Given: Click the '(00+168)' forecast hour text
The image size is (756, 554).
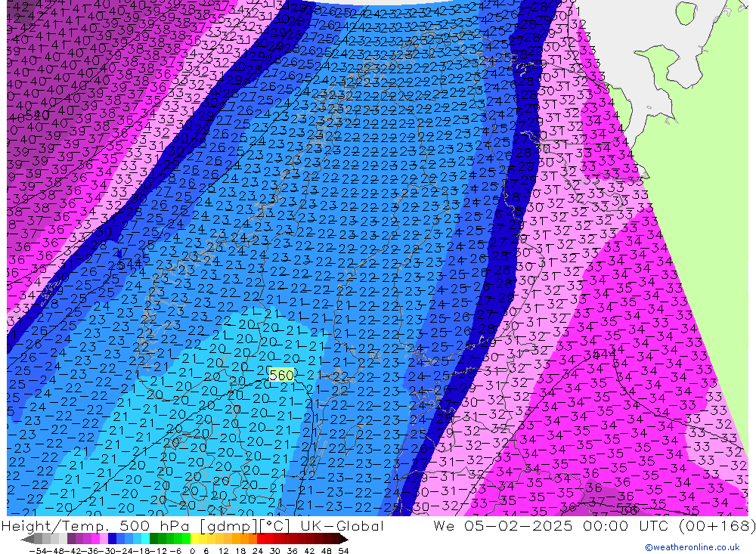Looking at the screenshot, I should click(717, 525).
